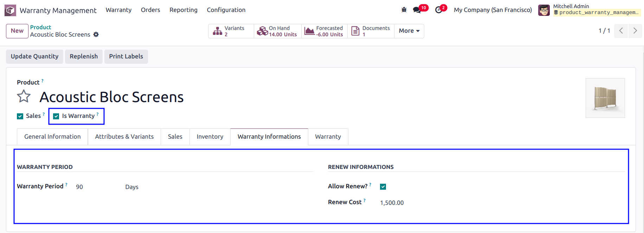Open the Reporting menu
The image size is (644, 233).
point(183,10)
